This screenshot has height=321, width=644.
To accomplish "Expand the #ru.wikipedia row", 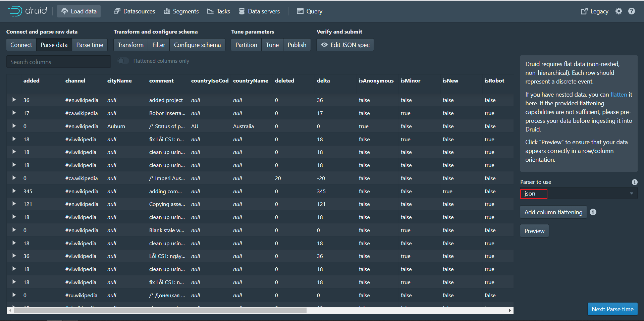I will tap(14, 295).
